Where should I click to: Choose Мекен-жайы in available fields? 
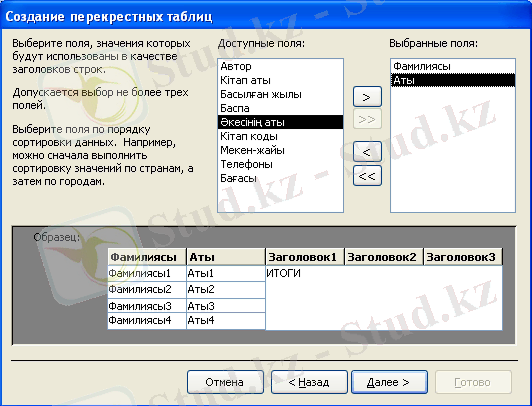280,150
